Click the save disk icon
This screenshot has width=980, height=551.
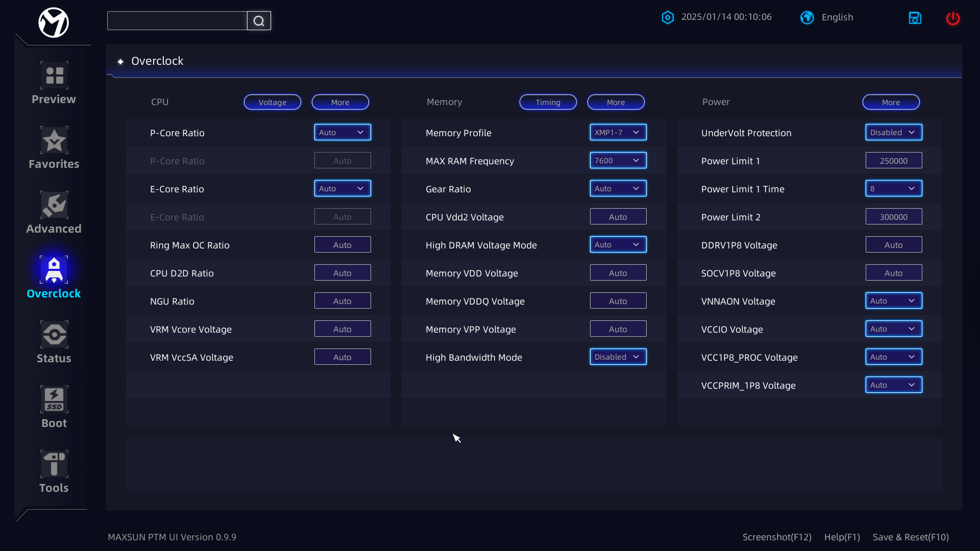click(x=915, y=18)
